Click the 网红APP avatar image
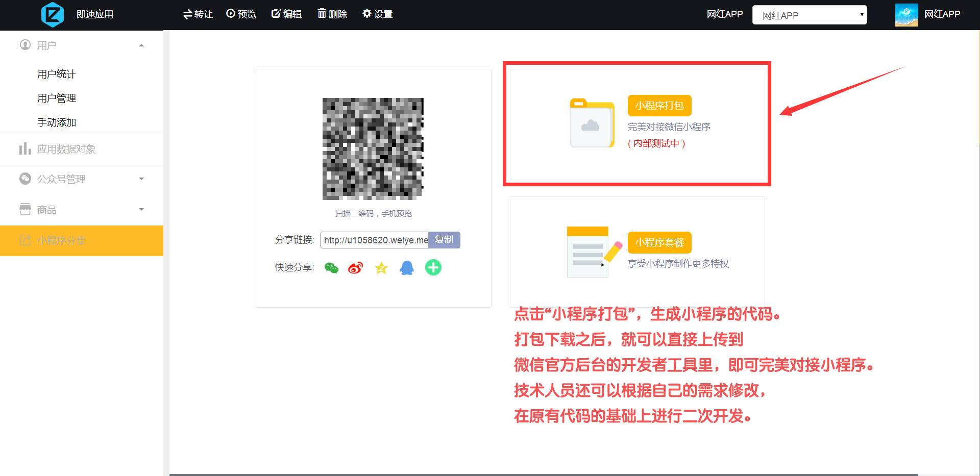 point(906,15)
